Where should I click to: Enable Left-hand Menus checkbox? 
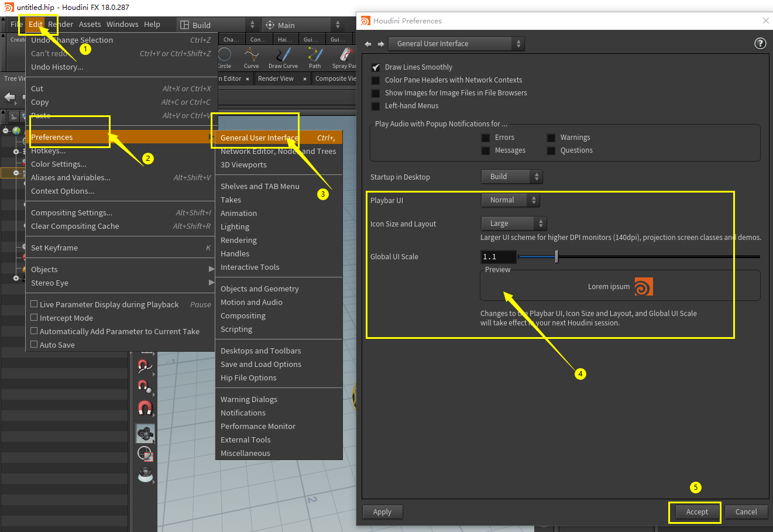376,106
